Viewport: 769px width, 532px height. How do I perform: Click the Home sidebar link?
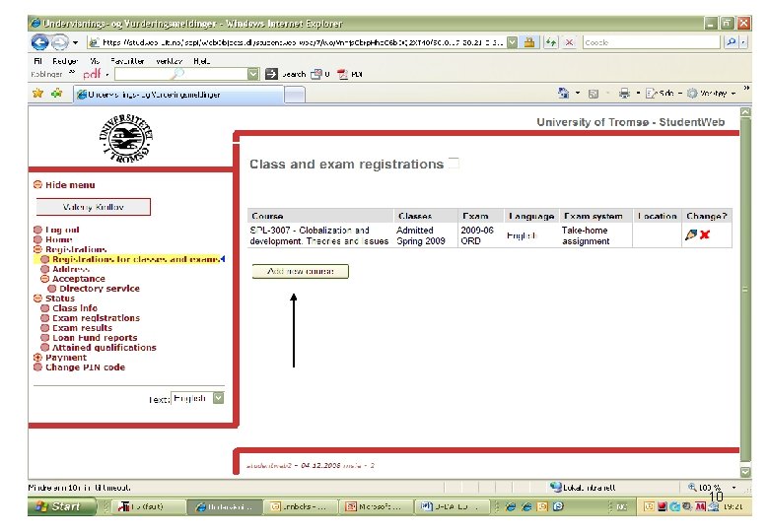pos(58,239)
